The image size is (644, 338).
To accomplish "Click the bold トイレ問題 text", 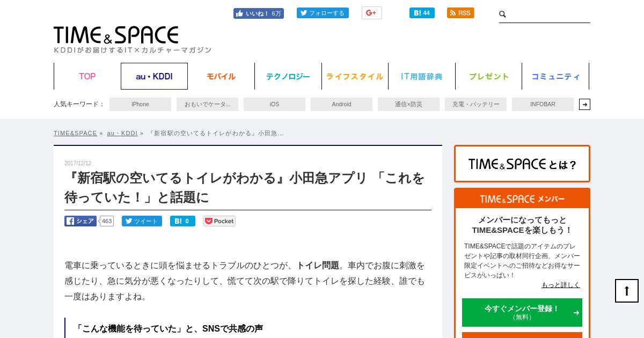I will [318, 265].
